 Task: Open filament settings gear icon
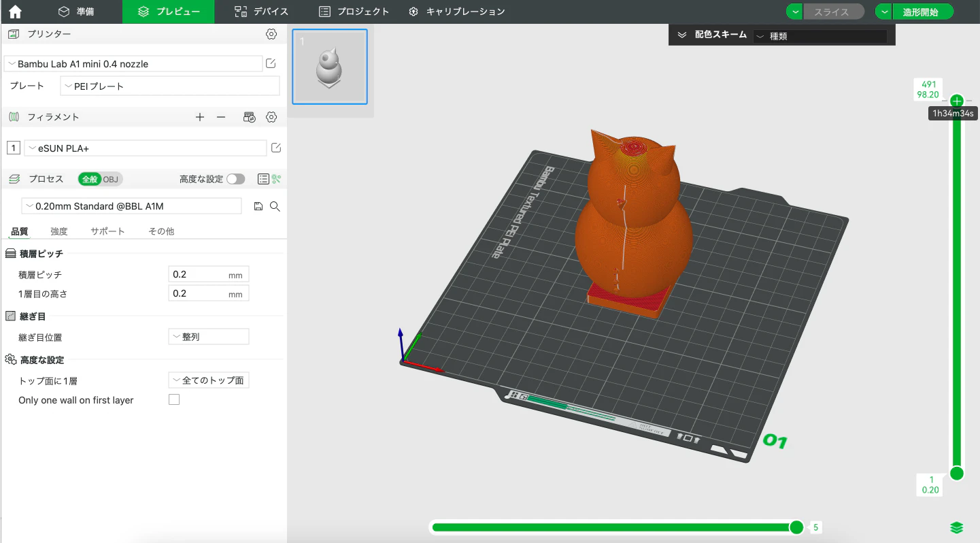point(271,117)
